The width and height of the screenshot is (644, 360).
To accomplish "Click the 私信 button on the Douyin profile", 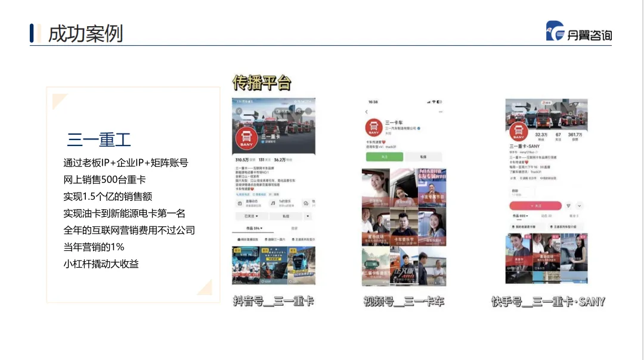I will pos(284,217).
